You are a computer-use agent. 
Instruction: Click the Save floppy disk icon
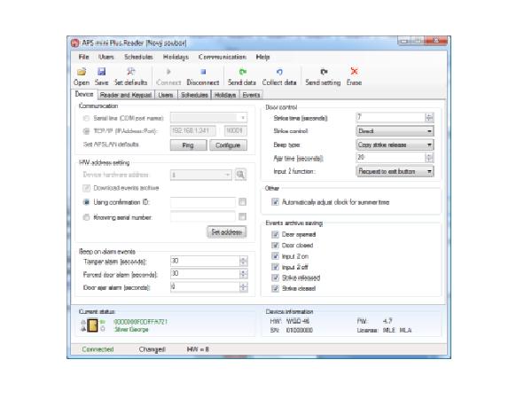(101, 72)
